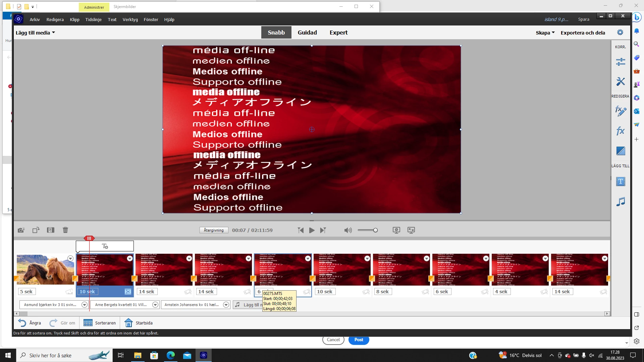Viewport: 644px width, 362px height.
Task: Adjust the volume slider handle
Action: [x=375, y=230]
